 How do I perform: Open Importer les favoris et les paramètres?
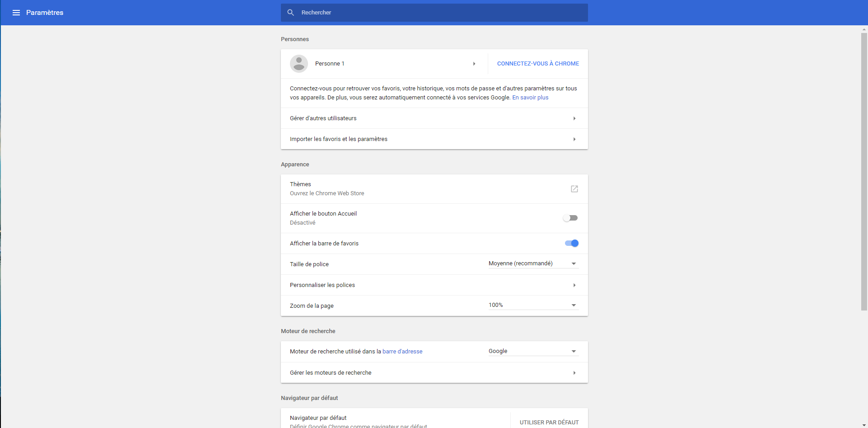434,139
